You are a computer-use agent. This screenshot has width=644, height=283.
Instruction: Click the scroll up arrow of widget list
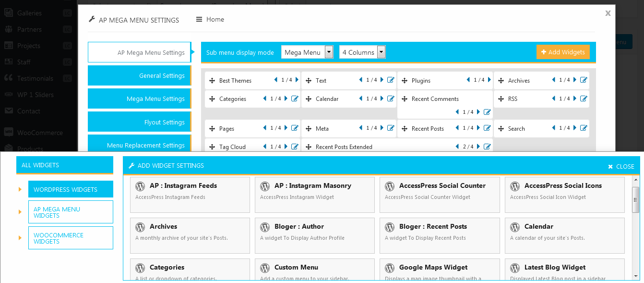tap(636, 179)
